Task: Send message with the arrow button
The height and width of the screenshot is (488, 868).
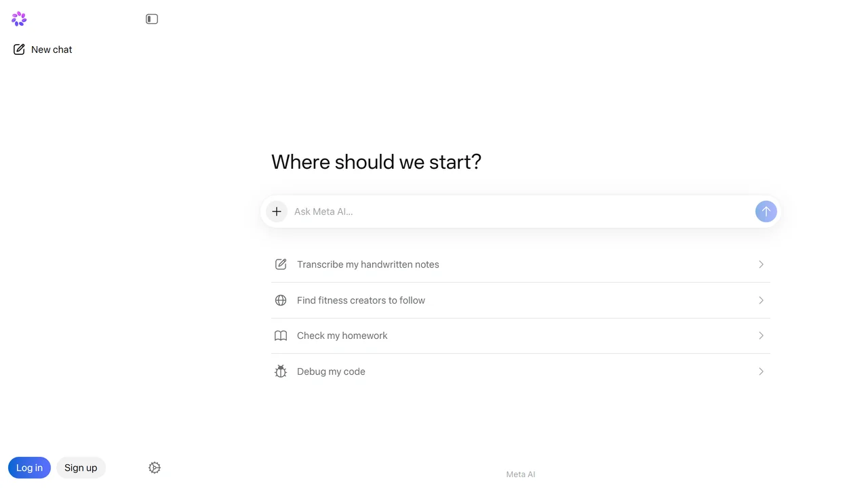Action: (766, 211)
